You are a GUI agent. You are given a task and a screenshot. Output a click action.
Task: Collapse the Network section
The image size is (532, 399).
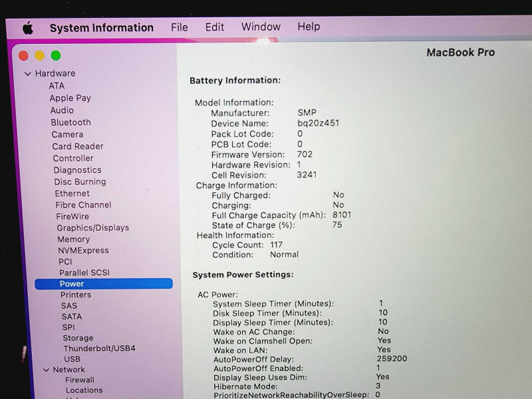[x=46, y=370]
